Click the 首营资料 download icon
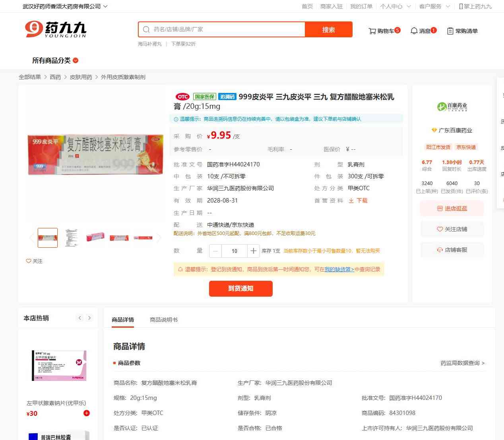Image resolution: width=504 pixels, height=440 pixels. (x=351, y=201)
